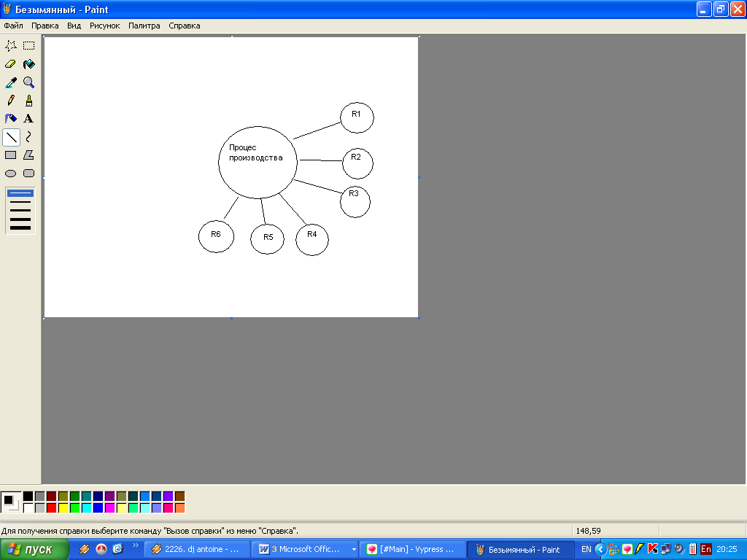The height and width of the screenshot is (560, 747).
Task: Pick the Airbrush spray tool
Action: [11, 119]
